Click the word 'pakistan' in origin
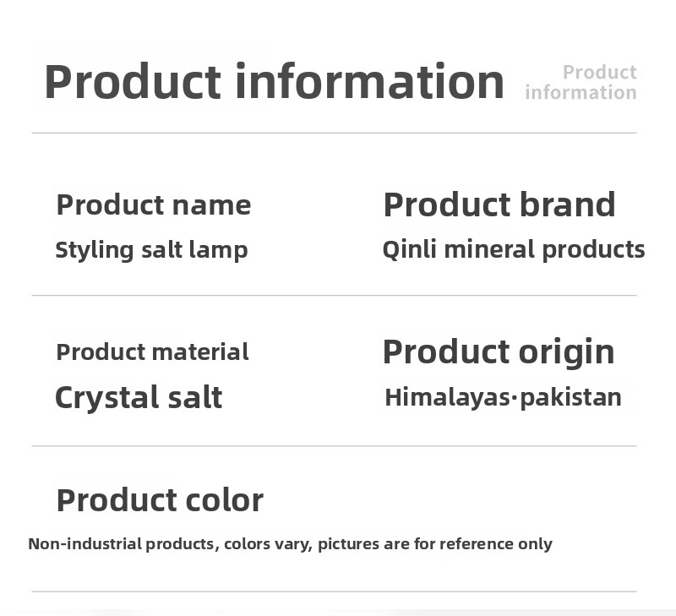Viewport: 676px width, 616px height. click(x=571, y=397)
